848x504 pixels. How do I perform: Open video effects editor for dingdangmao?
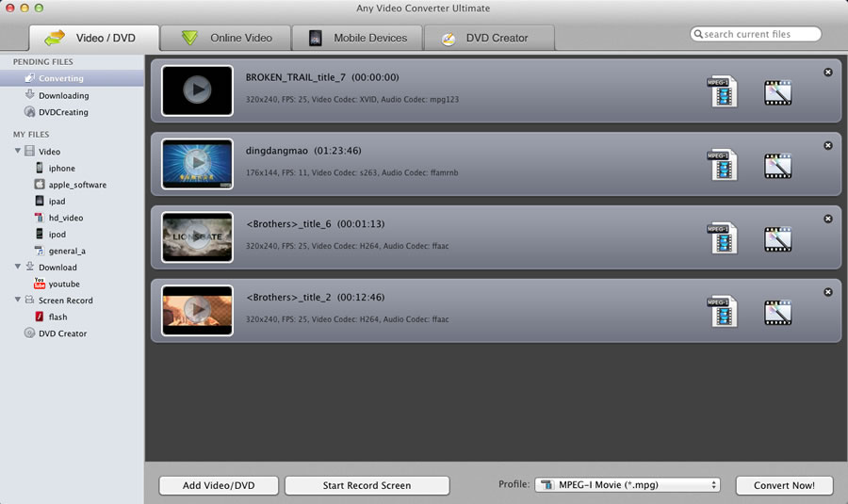point(777,166)
